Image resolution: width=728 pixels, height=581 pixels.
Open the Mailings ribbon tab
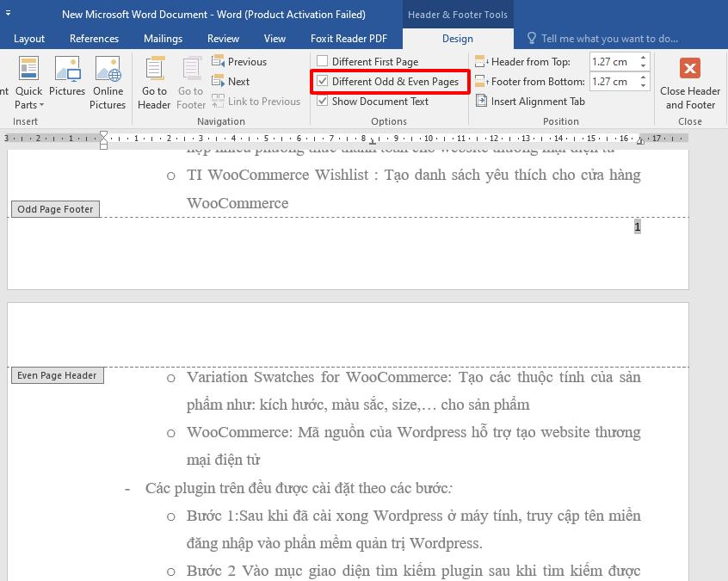163,38
